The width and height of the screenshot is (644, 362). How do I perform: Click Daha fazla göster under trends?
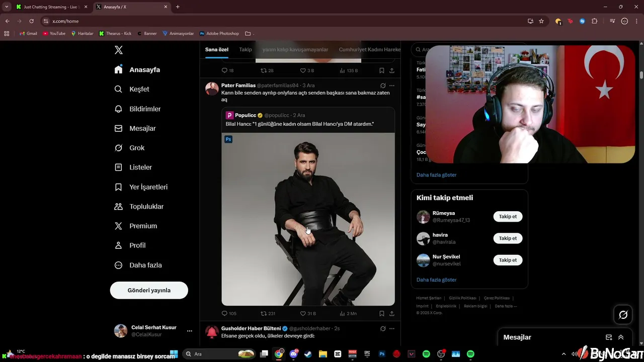tap(436, 175)
